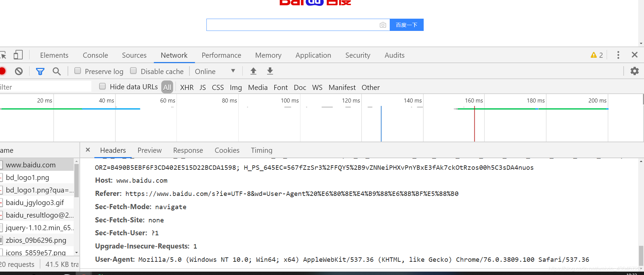Click the headers pane scrollbar thumb
The height and width of the screenshot is (275, 644).
click(x=641, y=255)
